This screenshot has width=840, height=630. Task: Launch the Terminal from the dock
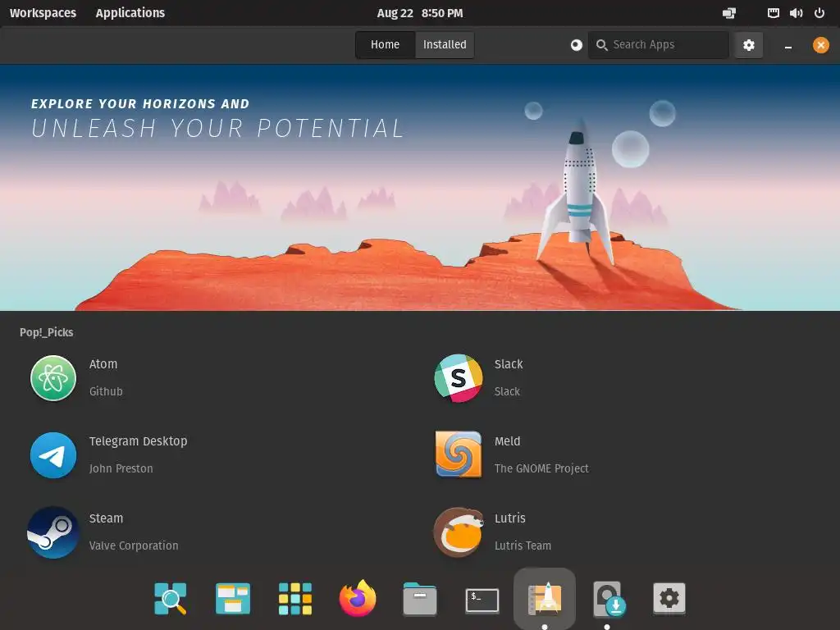coord(482,600)
